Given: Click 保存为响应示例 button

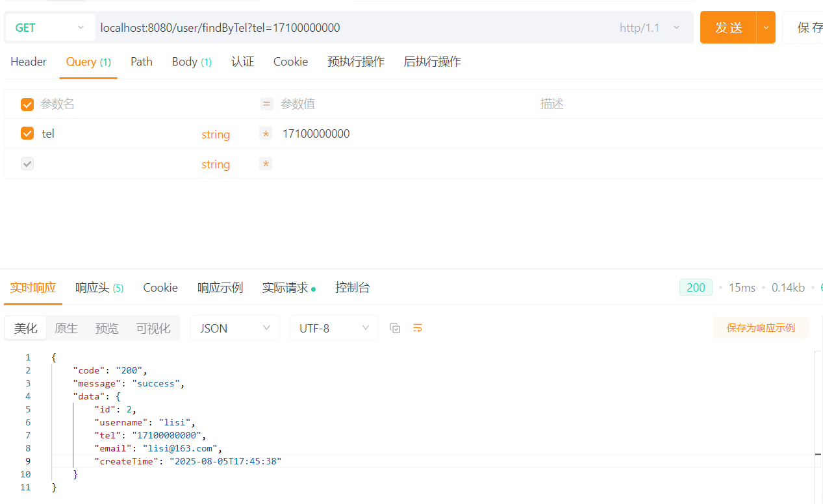Looking at the screenshot, I should 761,328.
